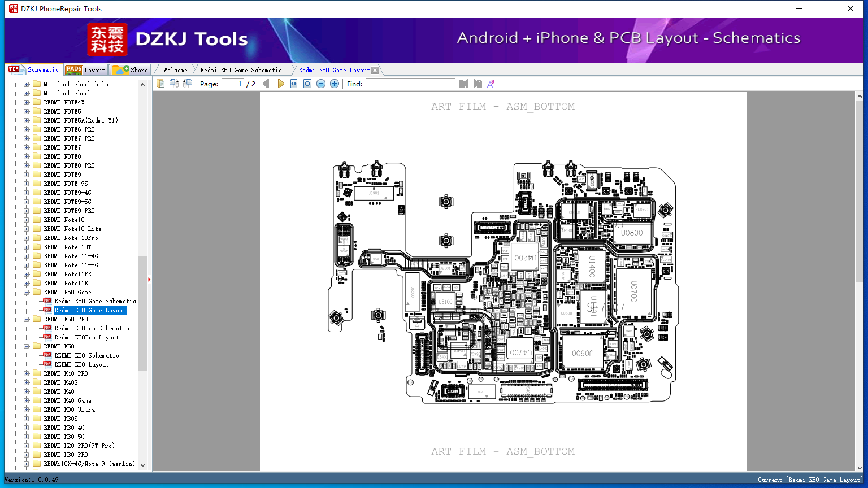This screenshot has height=488, width=868.
Task: Click the Current [Redmi K50 Game Layout] status text
Action: pyautogui.click(x=810, y=480)
